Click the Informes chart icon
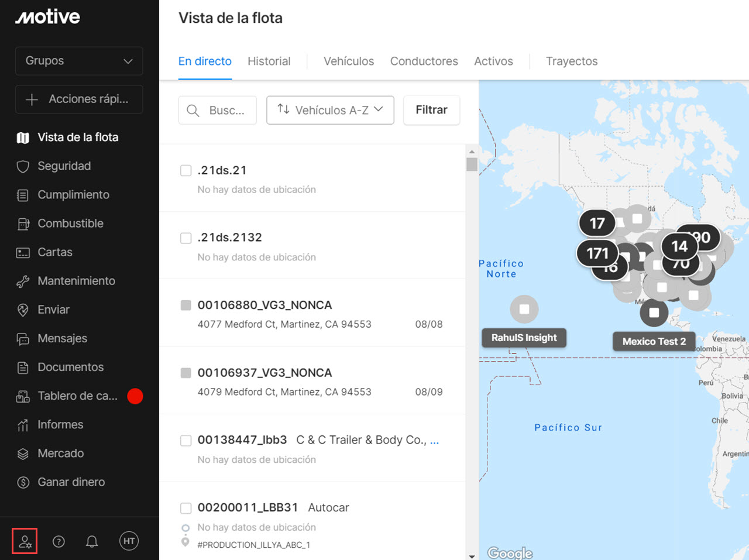The image size is (749, 560). [x=23, y=425]
